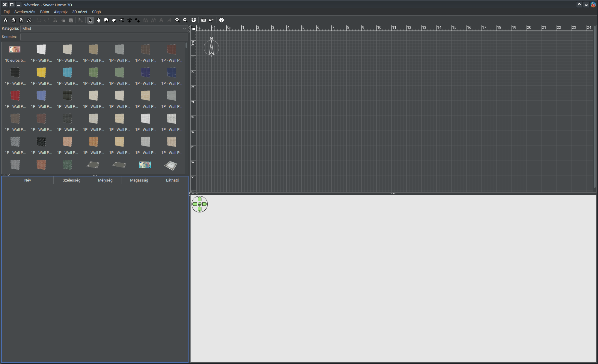Click the Látható column header
Screen dimensions: 598x364
pos(172,180)
